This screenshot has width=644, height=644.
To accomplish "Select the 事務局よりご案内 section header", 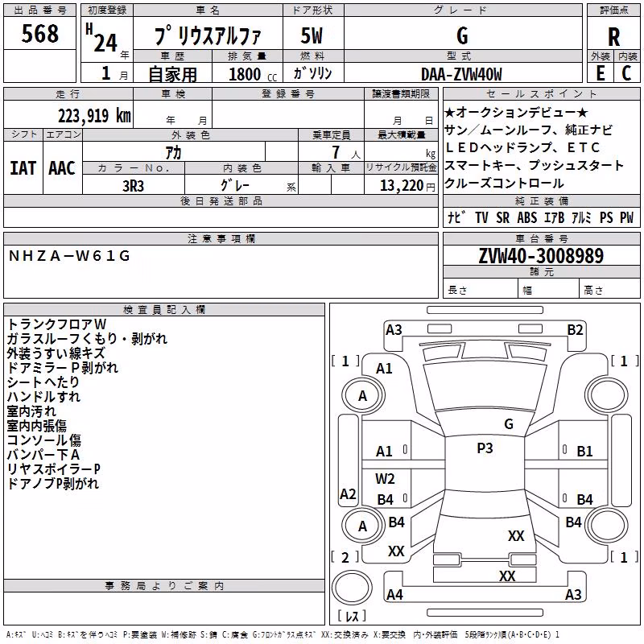I will click(164, 586).
